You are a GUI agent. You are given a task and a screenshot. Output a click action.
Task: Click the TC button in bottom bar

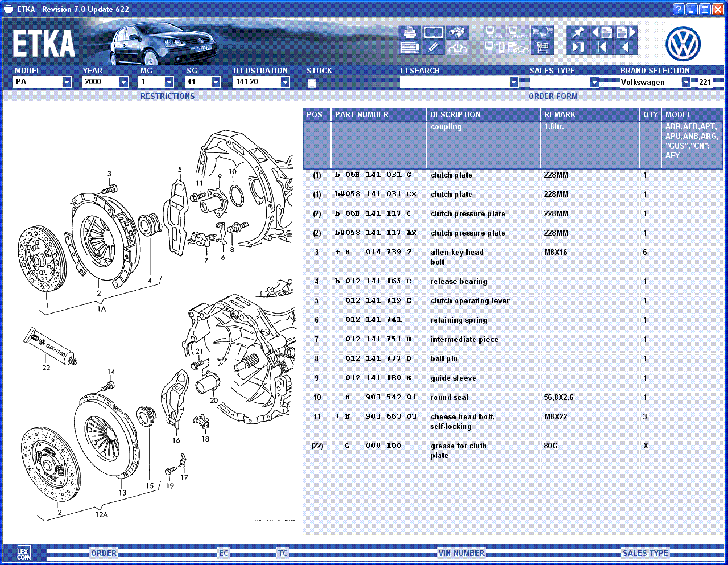pyautogui.click(x=283, y=553)
